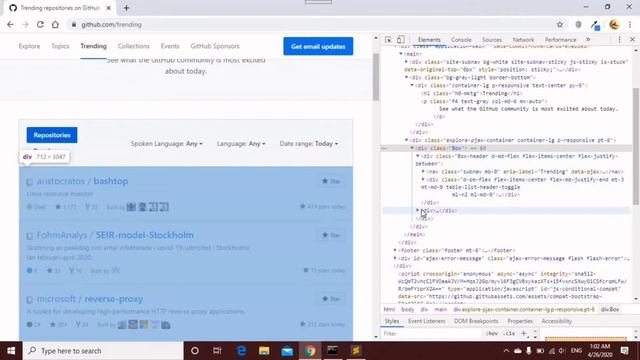Open the Chrome three-dot menu
640x360 pixels.
(630, 24)
